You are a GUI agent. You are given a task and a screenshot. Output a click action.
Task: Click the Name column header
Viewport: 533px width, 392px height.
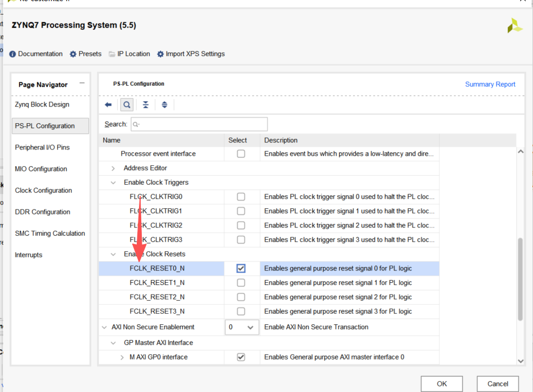161,141
